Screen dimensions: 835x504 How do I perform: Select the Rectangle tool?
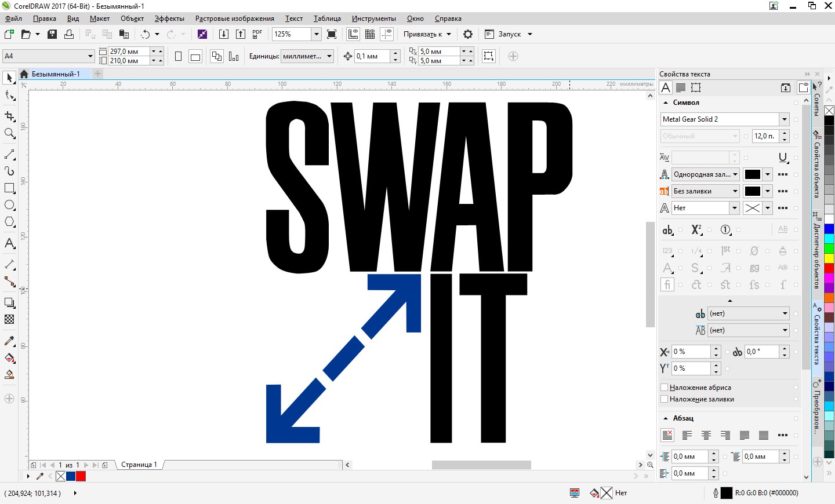[9, 188]
